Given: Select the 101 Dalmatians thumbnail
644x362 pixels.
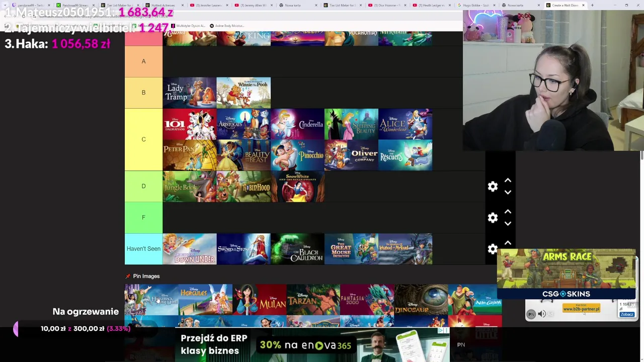Looking at the screenshot, I should pos(190,124).
